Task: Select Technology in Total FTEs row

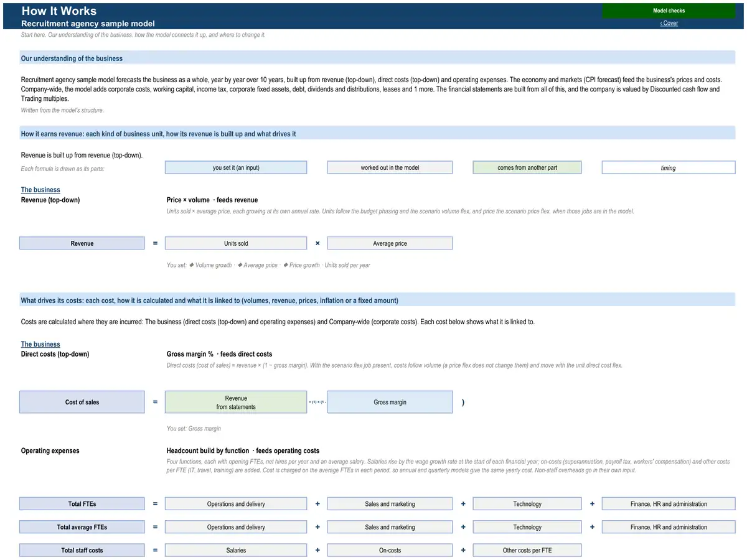Action: click(x=527, y=504)
